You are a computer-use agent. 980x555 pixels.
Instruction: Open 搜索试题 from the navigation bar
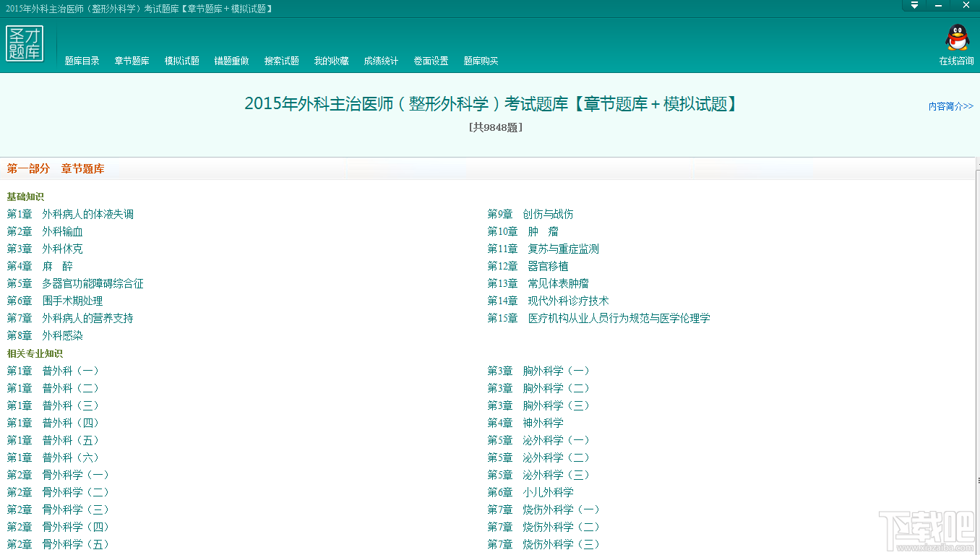282,61
